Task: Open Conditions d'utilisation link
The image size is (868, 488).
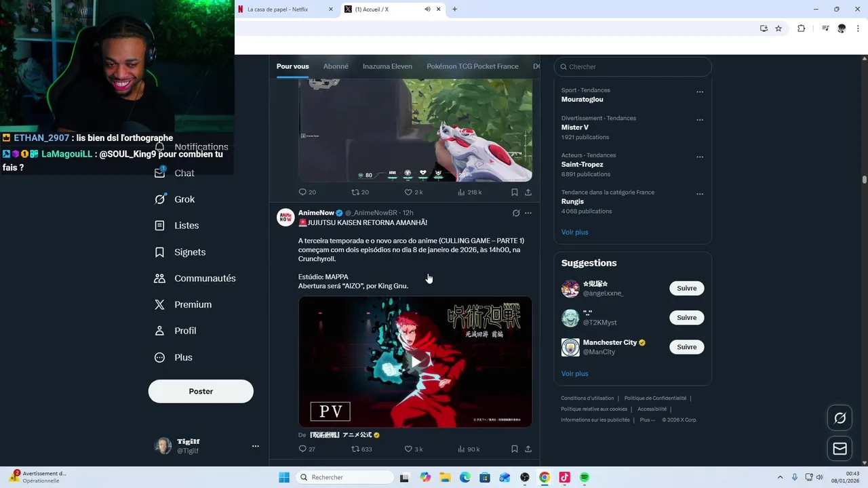Action: pos(587,399)
